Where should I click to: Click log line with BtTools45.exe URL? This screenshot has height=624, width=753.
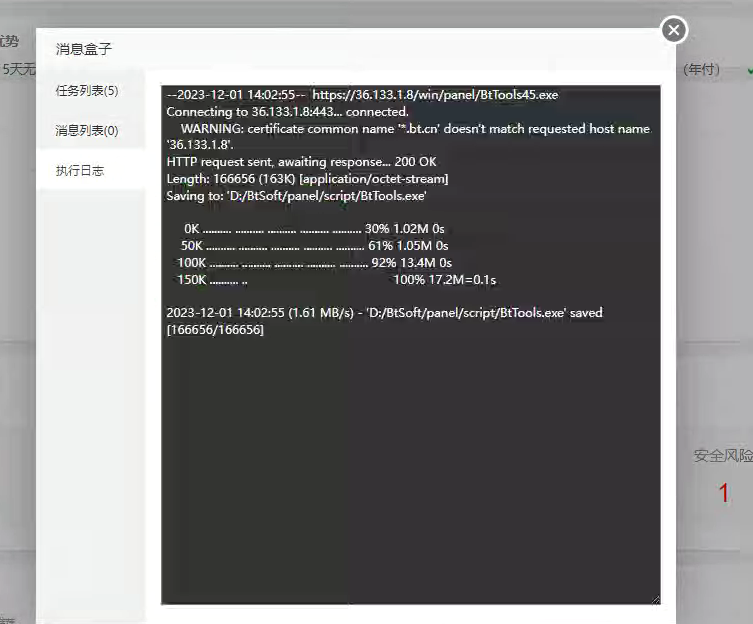(x=362, y=95)
